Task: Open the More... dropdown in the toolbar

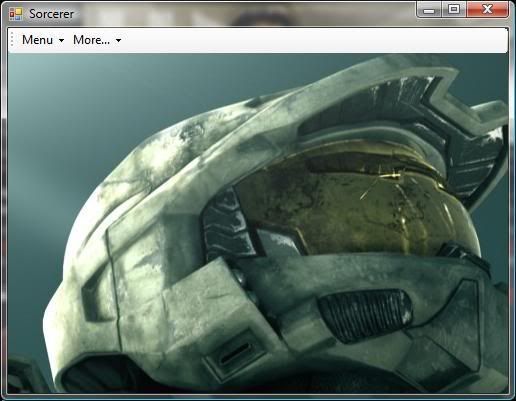Action: pyautogui.click(x=97, y=40)
